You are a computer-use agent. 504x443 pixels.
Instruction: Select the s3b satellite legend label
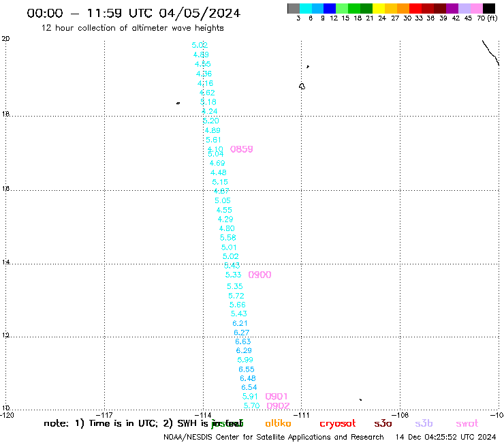[x=424, y=423]
